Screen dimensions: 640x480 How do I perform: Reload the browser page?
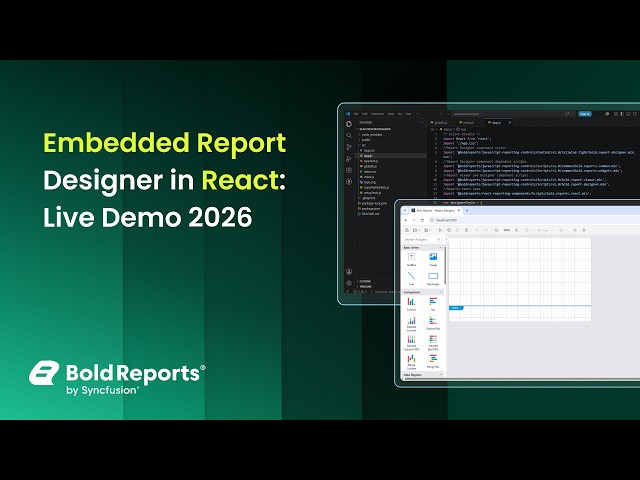click(x=422, y=220)
